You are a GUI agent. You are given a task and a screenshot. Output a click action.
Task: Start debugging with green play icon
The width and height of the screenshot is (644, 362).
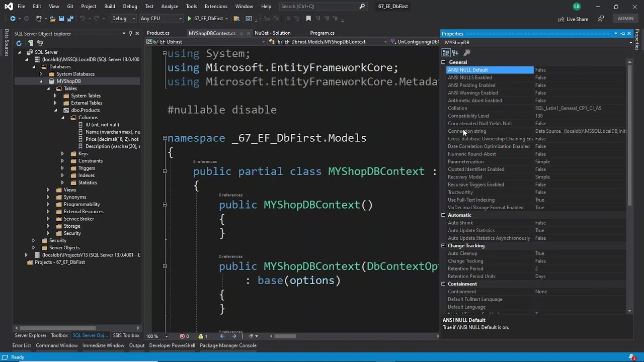(189, 19)
